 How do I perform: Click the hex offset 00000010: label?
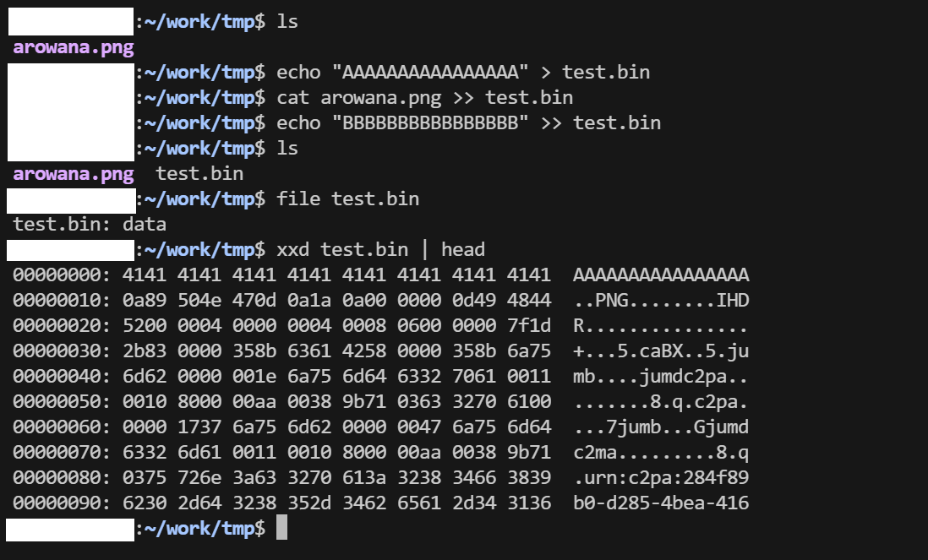pos(63,301)
